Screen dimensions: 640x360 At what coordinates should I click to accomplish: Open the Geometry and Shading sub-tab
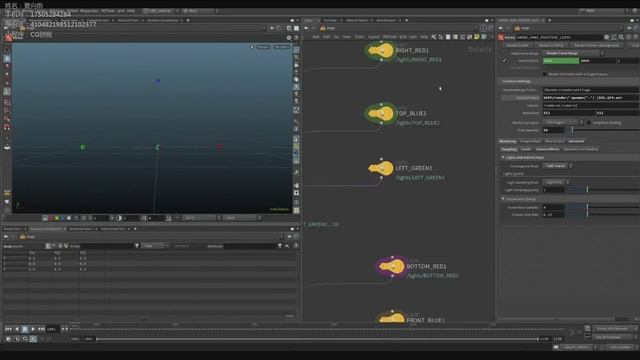click(x=580, y=149)
